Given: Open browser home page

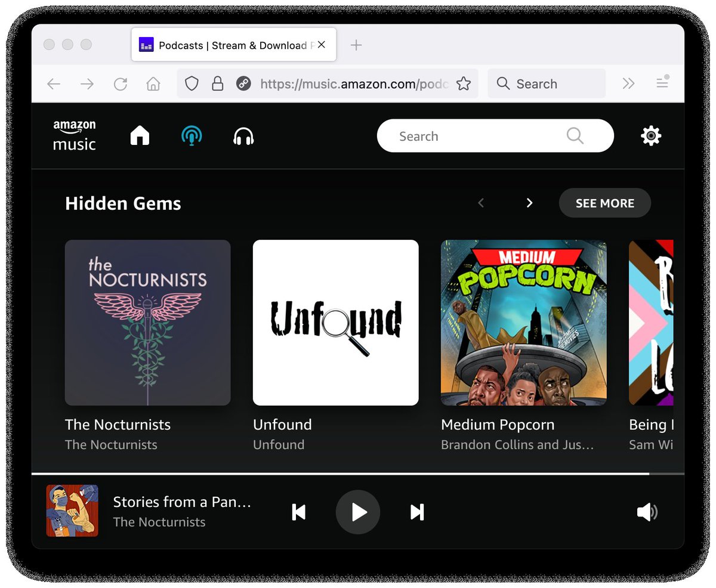Looking at the screenshot, I should pos(153,84).
